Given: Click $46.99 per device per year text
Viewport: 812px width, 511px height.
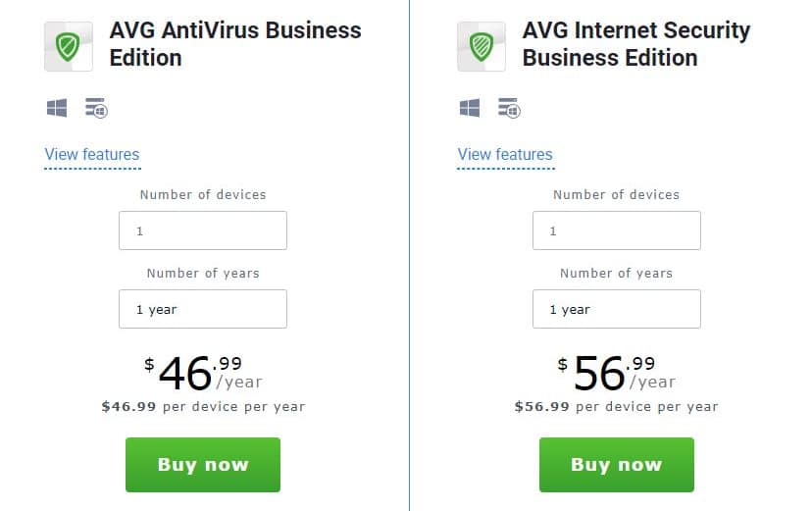Looking at the screenshot, I should 203,406.
